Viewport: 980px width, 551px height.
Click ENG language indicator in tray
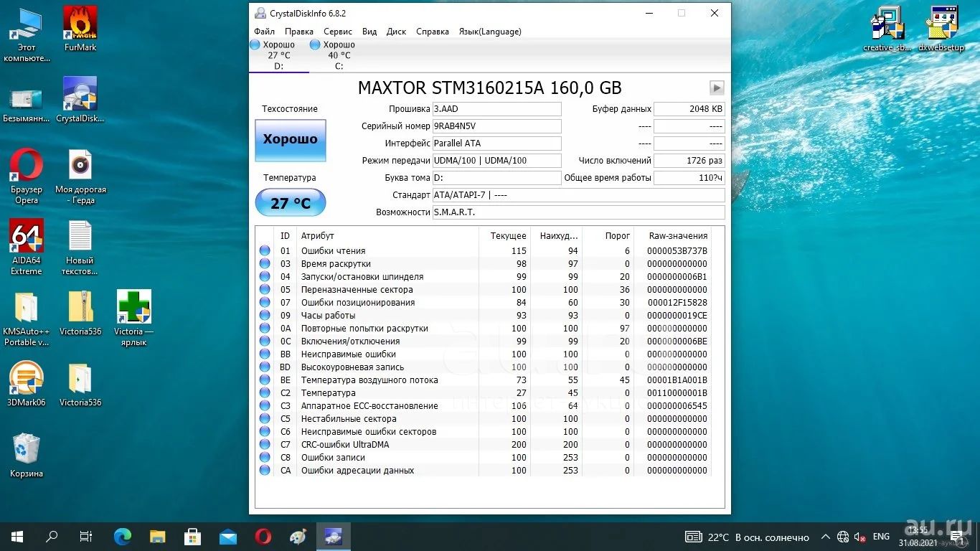tap(881, 537)
